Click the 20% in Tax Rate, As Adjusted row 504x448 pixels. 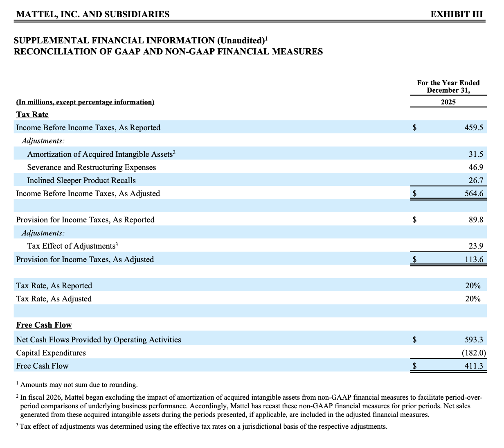pyautogui.click(x=473, y=299)
